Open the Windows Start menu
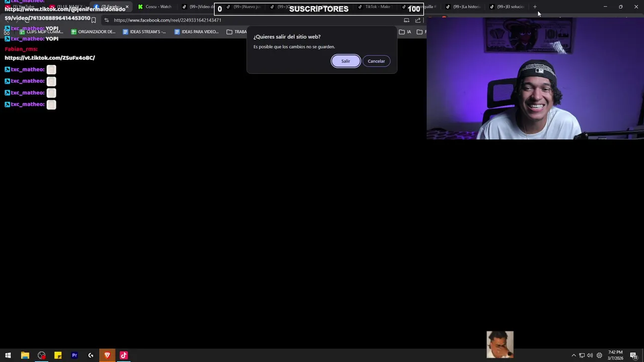The width and height of the screenshot is (644, 362). tap(8, 355)
